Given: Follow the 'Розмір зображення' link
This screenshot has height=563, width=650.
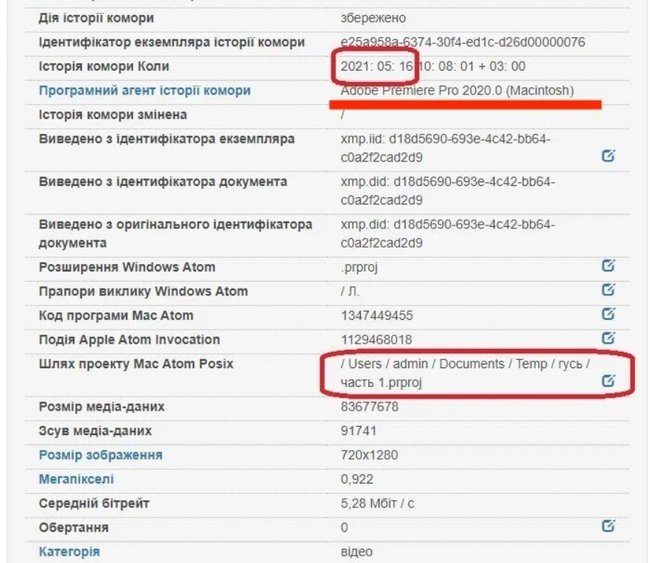Looking at the screenshot, I should 100,455.
